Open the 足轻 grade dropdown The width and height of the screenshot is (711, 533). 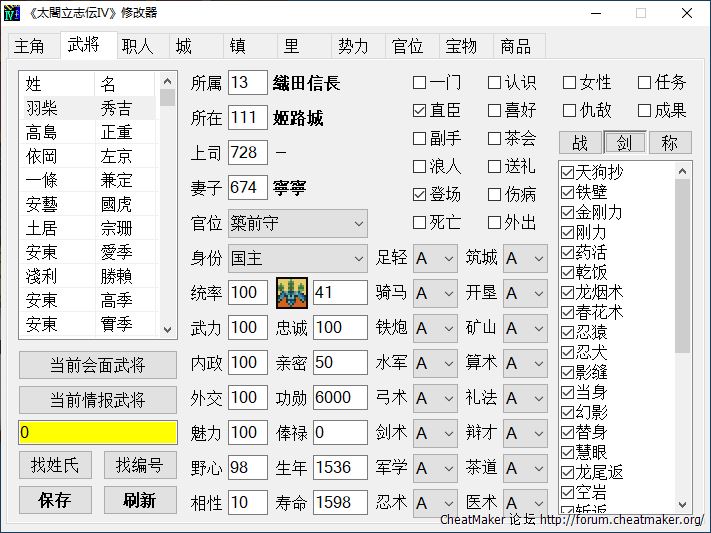[x=434, y=258]
